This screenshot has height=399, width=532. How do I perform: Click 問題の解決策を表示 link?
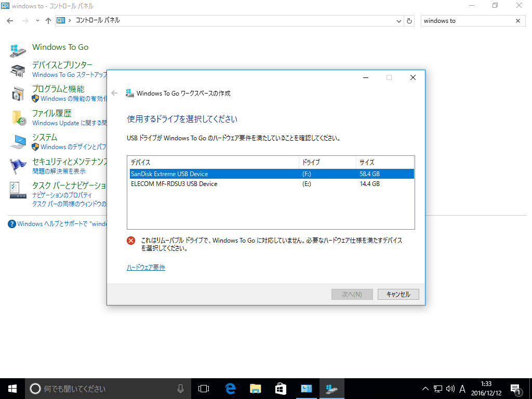click(59, 171)
